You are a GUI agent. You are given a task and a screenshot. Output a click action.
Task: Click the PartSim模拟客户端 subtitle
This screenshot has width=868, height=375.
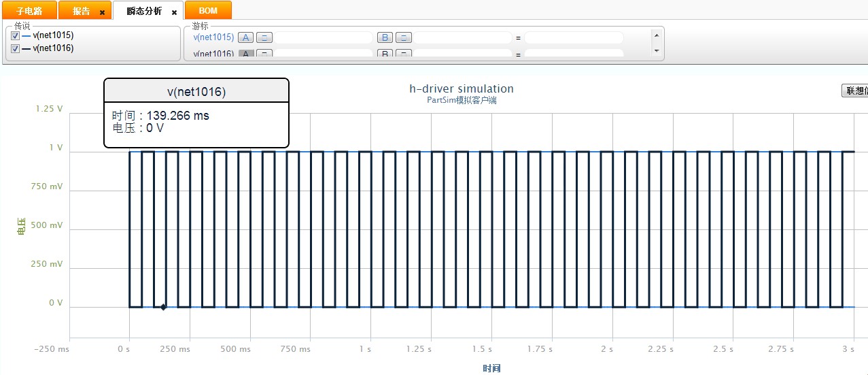(x=462, y=100)
